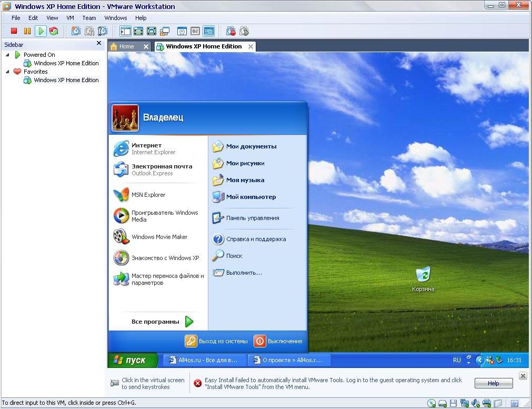The width and height of the screenshot is (532, 409).
Task: Click the Reset virtual machine toolbar icon
Action: pos(54,31)
